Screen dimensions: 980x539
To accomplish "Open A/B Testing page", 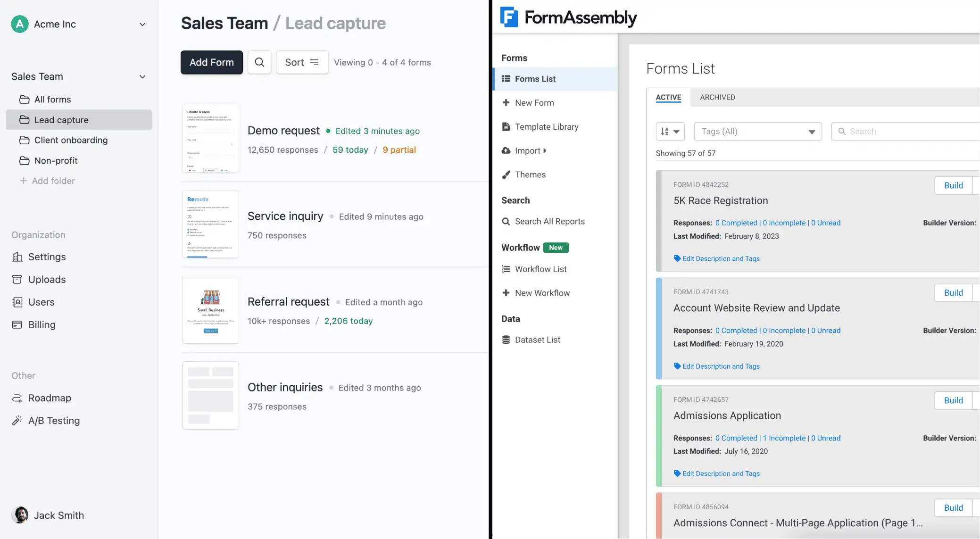I will tap(46, 421).
